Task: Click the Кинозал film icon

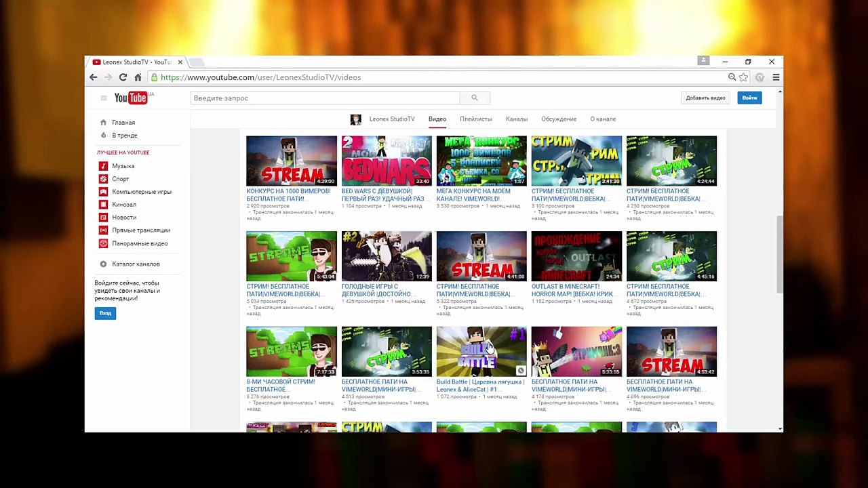Action: (103, 205)
